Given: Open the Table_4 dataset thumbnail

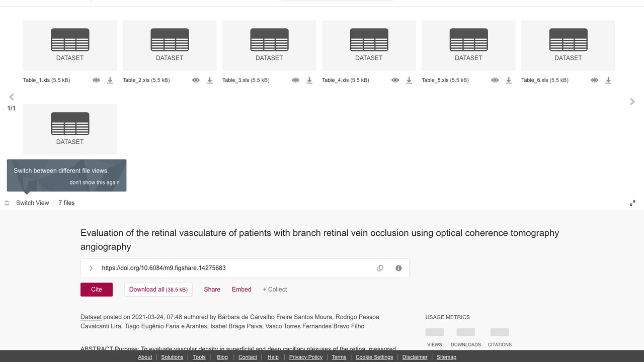Looking at the screenshot, I should point(369,45).
